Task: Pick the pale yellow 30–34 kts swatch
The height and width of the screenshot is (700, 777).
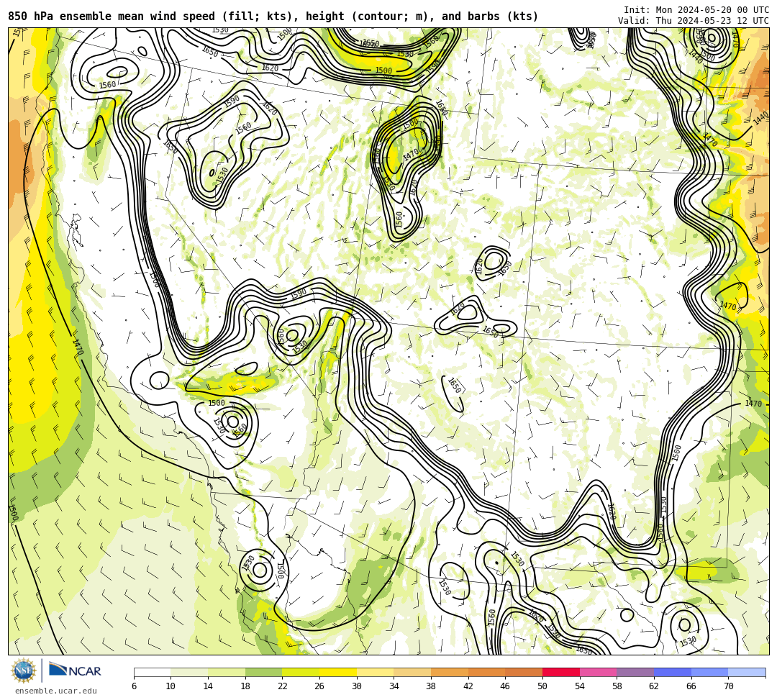Action: 375,672
